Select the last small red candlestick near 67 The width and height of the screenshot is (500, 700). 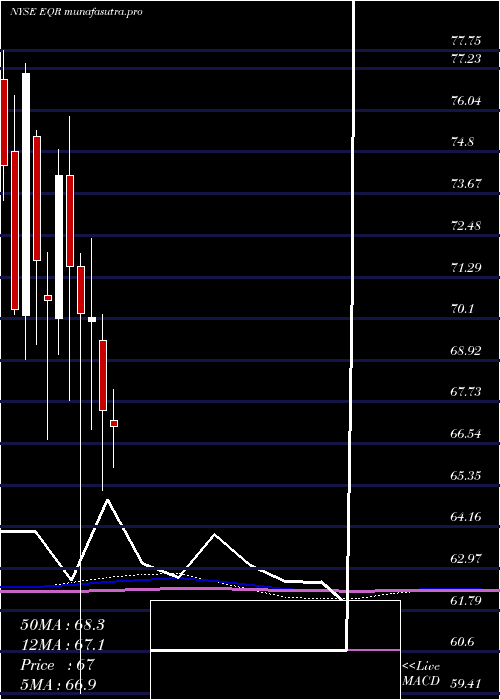point(114,423)
